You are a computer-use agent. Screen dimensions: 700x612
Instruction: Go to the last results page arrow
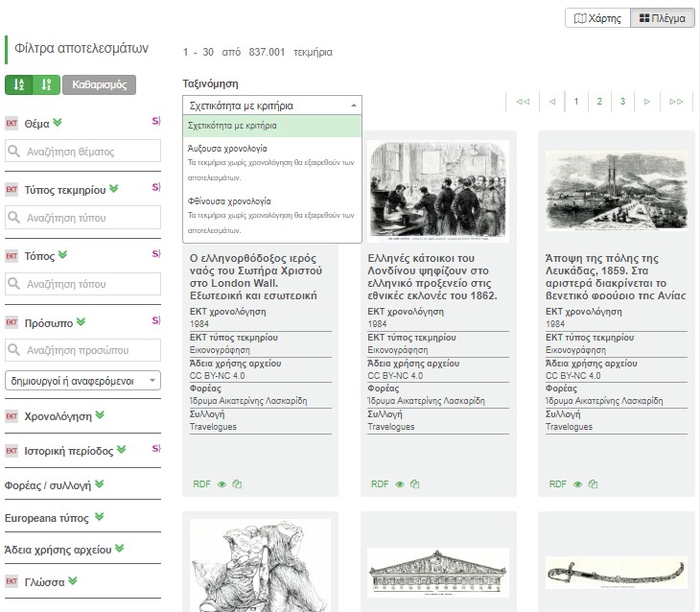click(x=676, y=102)
